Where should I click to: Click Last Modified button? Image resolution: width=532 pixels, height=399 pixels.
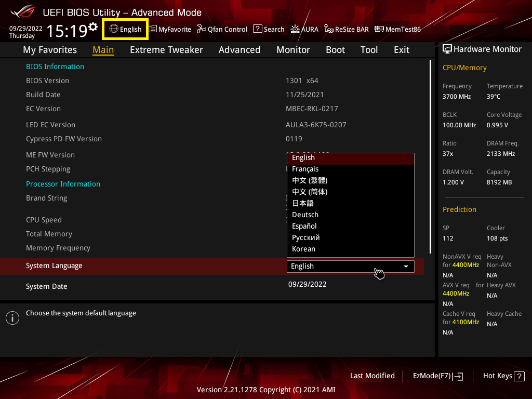coord(372,376)
